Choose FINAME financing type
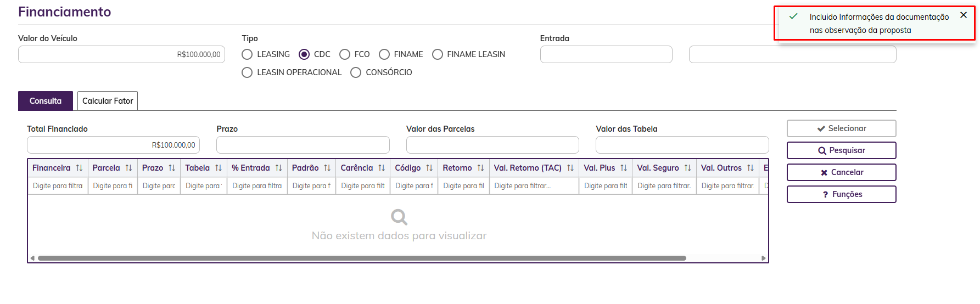Image resolution: width=980 pixels, height=304 pixels. coord(384,54)
